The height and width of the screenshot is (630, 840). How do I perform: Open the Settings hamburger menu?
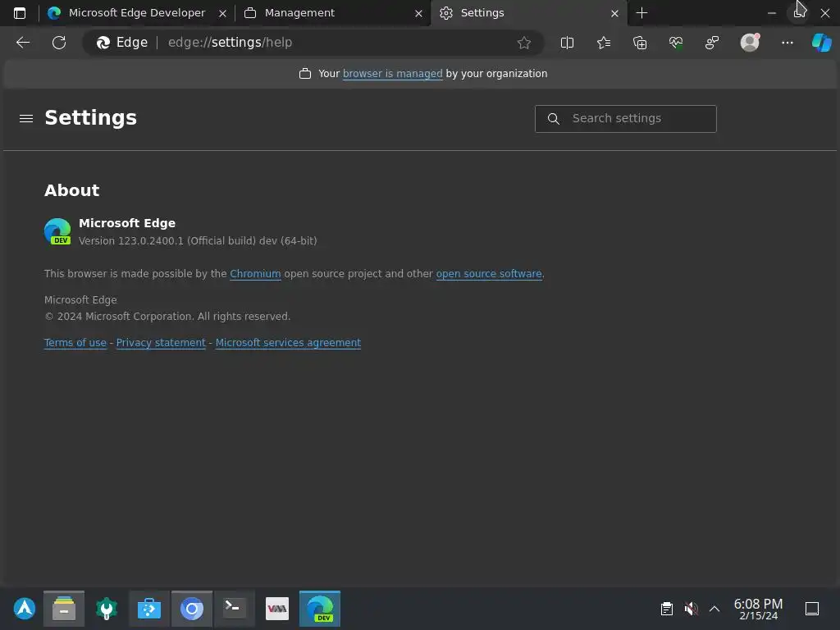26,118
